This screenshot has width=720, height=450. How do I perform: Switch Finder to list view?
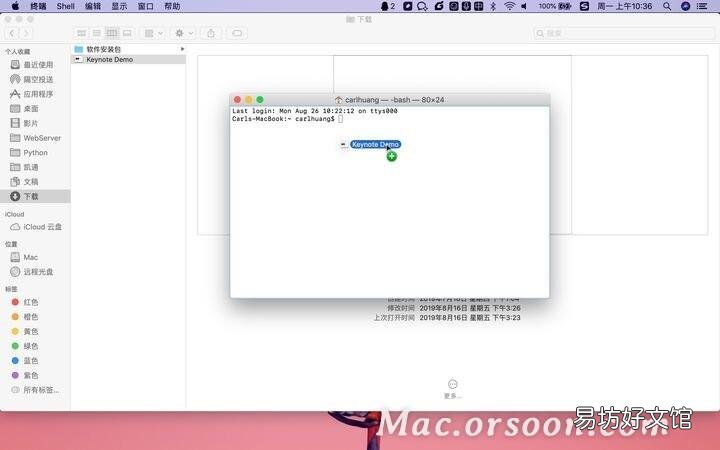coord(97,33)
